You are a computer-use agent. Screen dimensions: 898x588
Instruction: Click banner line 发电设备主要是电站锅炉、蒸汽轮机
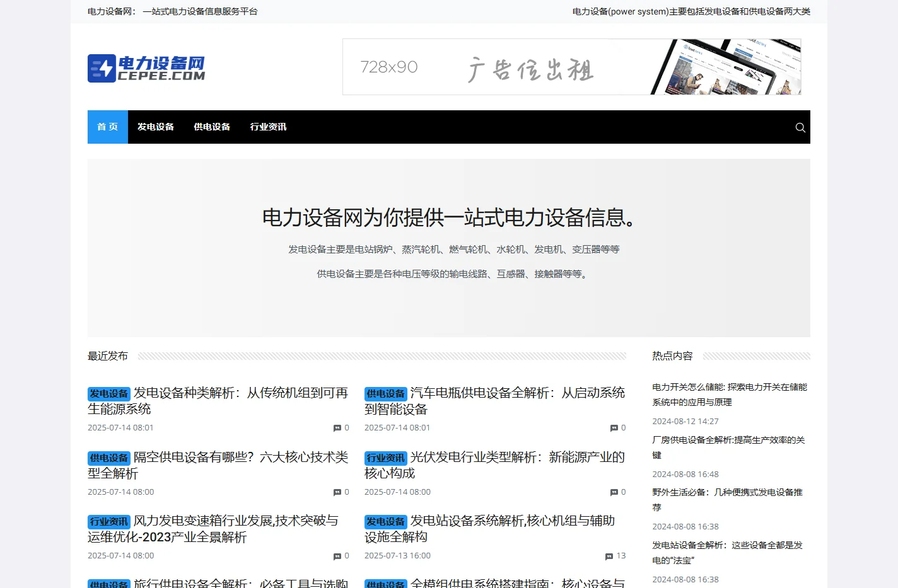point(454,250)
